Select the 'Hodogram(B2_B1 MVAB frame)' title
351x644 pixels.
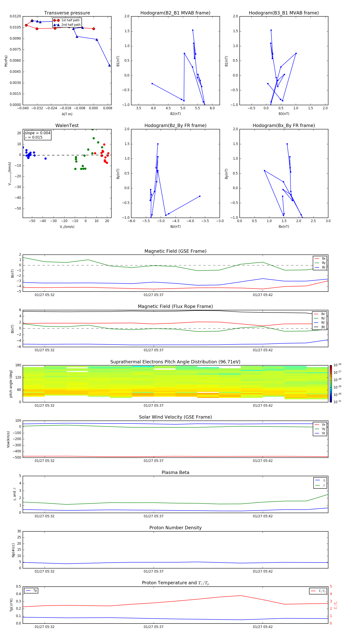click(x=175, y=13)
